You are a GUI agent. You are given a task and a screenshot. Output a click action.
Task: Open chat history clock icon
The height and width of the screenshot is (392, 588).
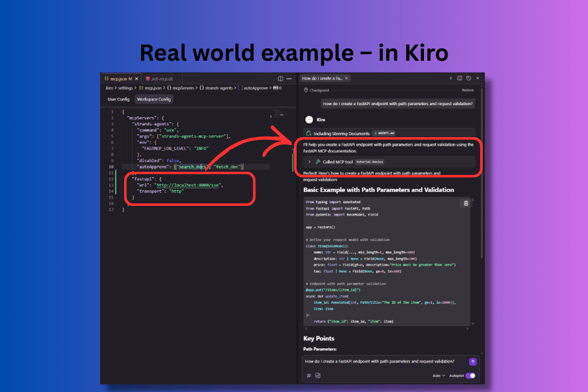click(x=468, y=78)
